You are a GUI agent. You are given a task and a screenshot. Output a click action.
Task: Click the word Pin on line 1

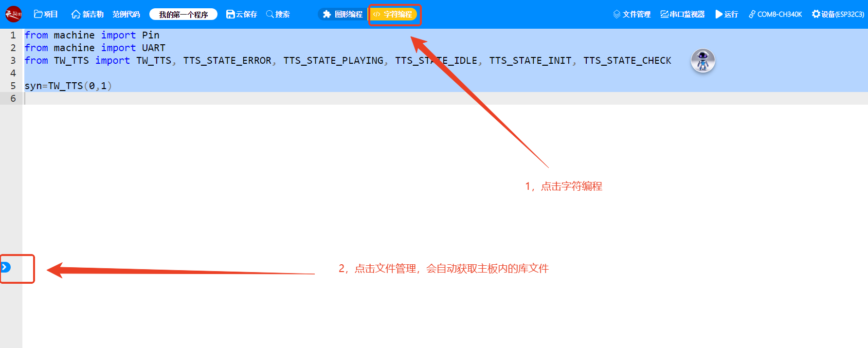click(x=151, y=35)
